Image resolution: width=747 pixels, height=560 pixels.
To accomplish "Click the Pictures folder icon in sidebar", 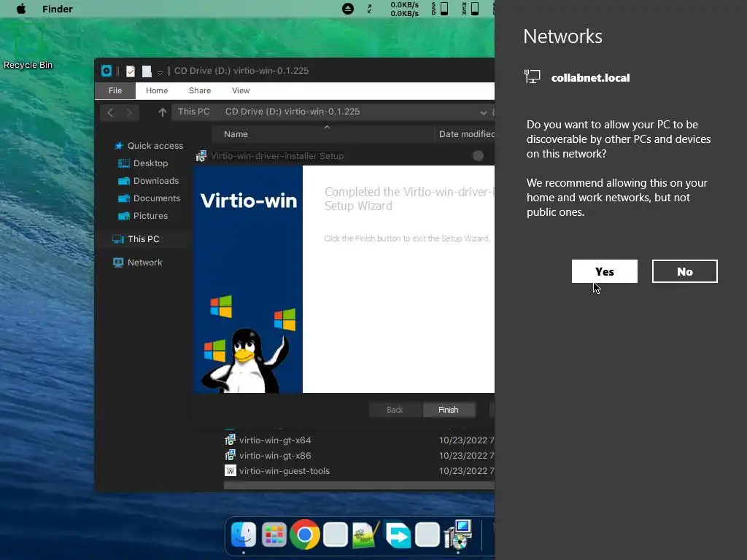I will pos(124,216).
